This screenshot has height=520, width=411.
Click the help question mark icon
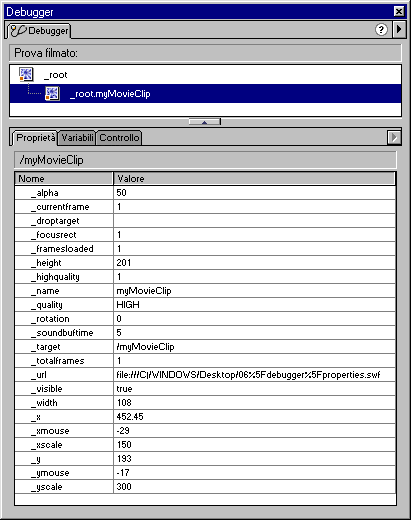coord(381,30)
